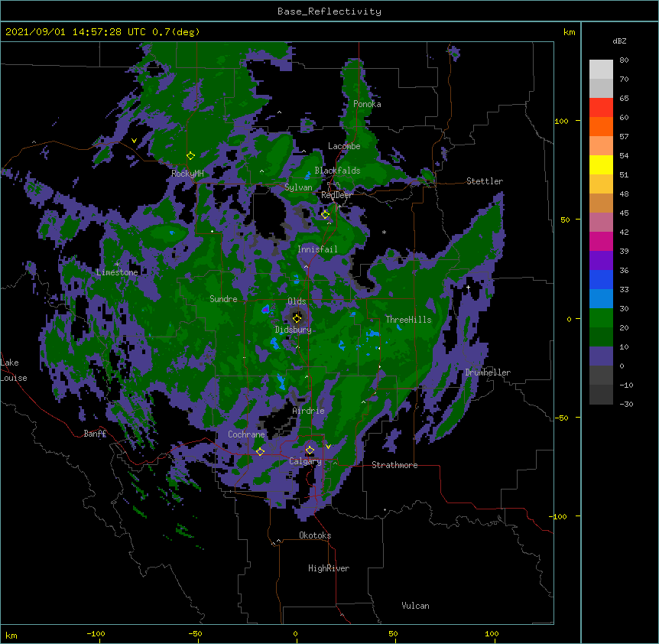Image resolution: width=659 pixels, height=644 pixels.
Task: Click the light blue 33 dBZ legend swatch
Action: (x=601, y=298)
